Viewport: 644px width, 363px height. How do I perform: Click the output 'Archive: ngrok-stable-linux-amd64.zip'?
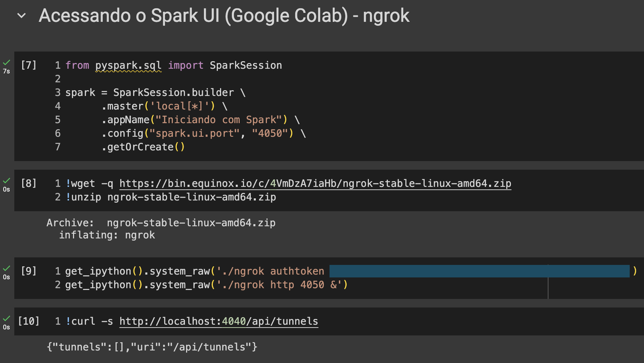(161, 223)
